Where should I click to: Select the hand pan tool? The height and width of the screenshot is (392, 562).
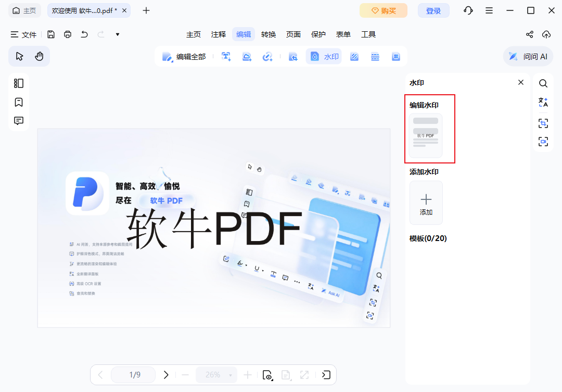39,56
